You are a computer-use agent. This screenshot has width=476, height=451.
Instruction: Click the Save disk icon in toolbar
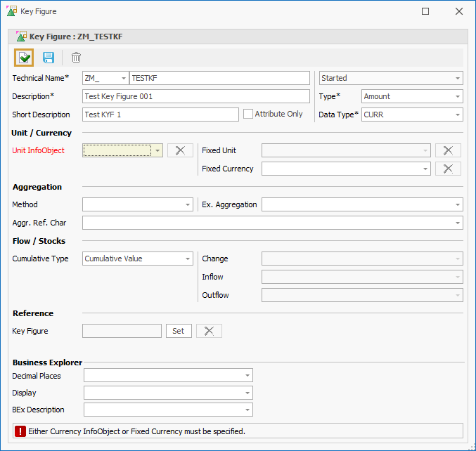point(49,58)
